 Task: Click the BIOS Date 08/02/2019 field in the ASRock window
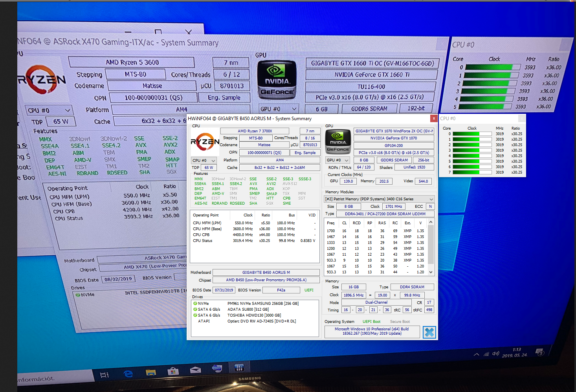point(118,279)
